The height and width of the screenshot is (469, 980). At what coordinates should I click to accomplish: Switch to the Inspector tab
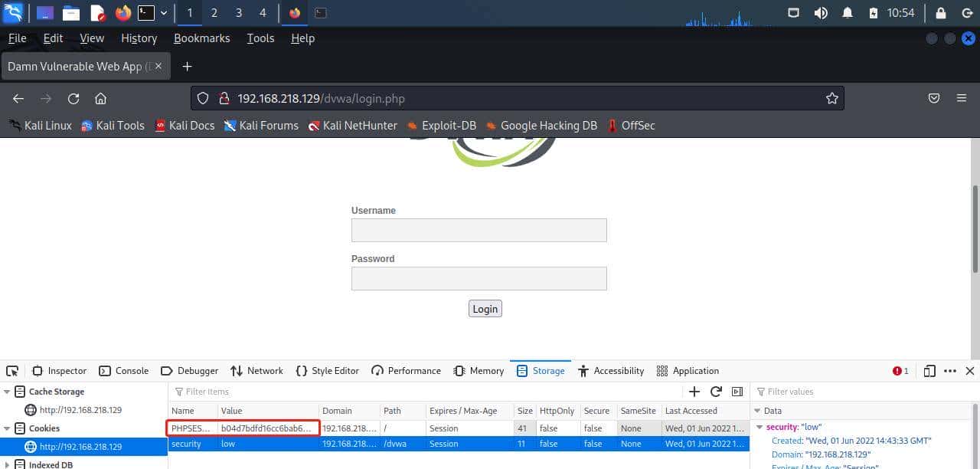pyautogui.click(x=60, y=371)
